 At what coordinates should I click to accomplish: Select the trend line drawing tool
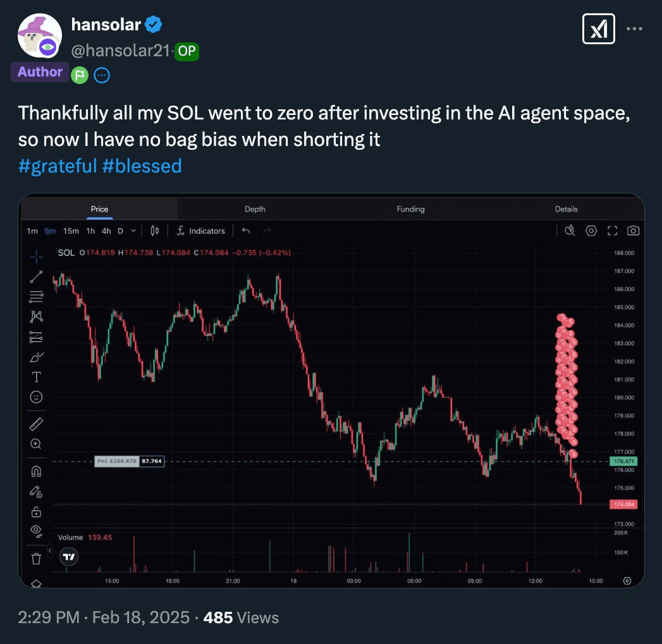coord(36,277)
